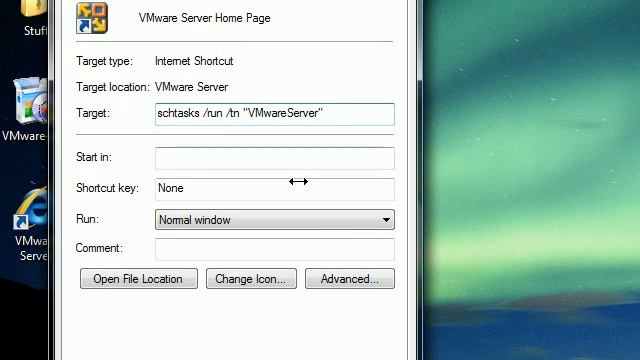Click the Shortcut key field showing None
The image size is (640, 360).
pos(275,189)
